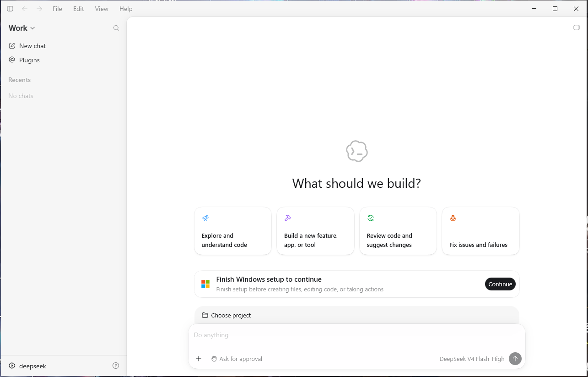Open deepseek settings gear
This screenshot has width=588, height=377.
tap(12, 366)
